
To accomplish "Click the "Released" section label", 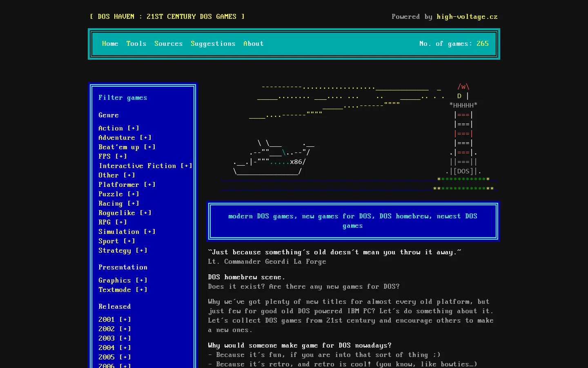I will [114, 307].
